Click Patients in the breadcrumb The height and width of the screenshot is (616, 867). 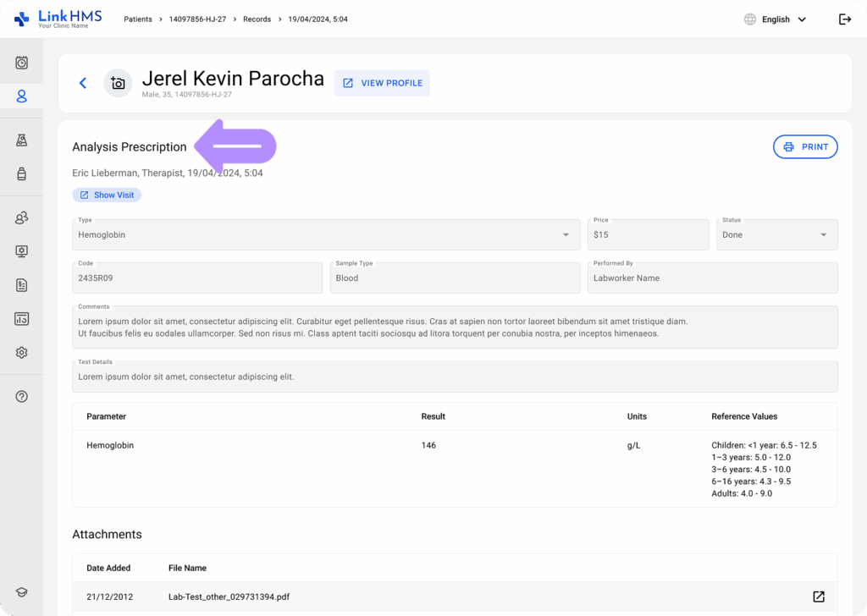[x=138, y=19]
